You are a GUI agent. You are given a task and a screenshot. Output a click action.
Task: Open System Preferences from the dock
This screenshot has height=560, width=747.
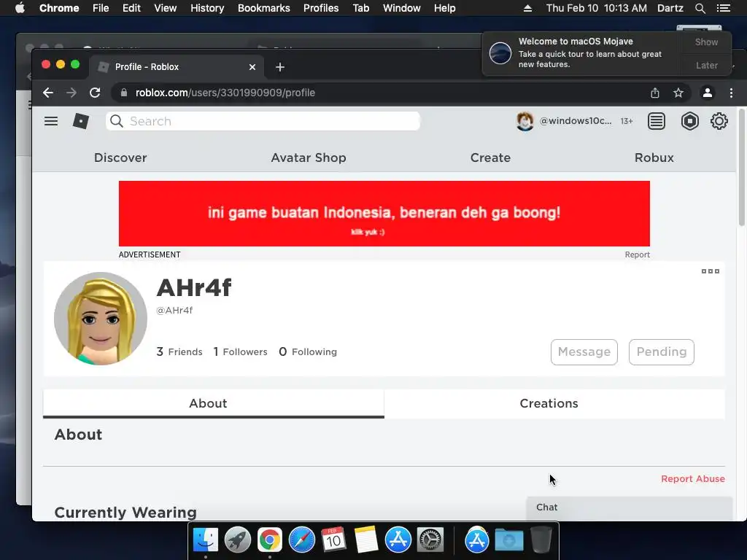(430, 540)
